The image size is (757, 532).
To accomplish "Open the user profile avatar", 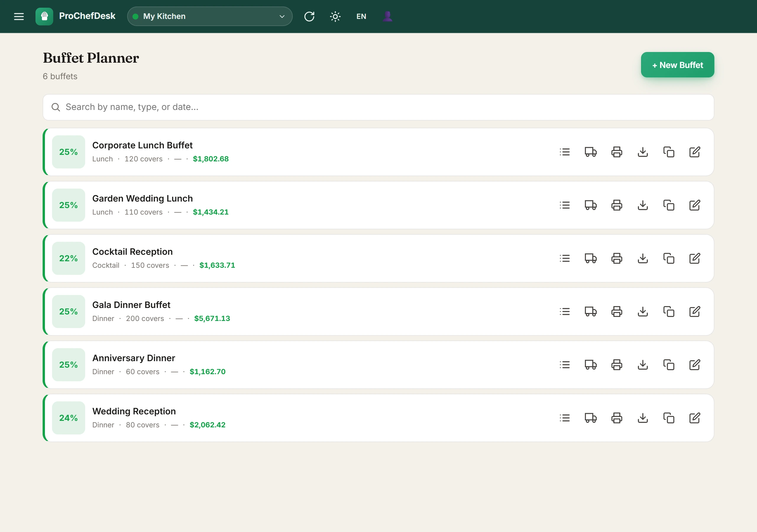I will (387, 16).
